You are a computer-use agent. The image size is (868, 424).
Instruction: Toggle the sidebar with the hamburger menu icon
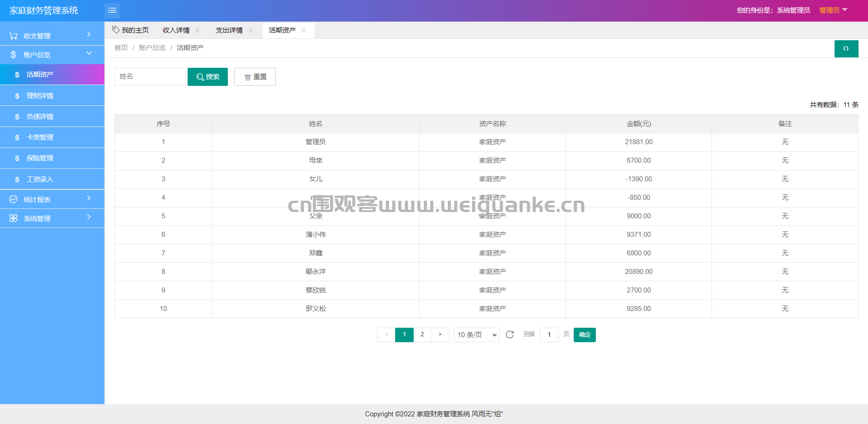112,10
